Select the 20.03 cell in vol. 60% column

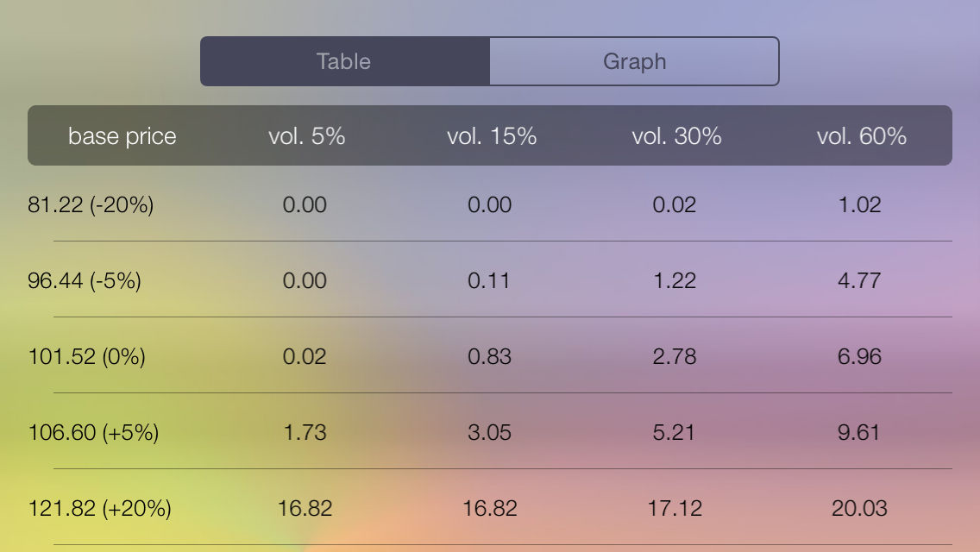click(860, 508)
